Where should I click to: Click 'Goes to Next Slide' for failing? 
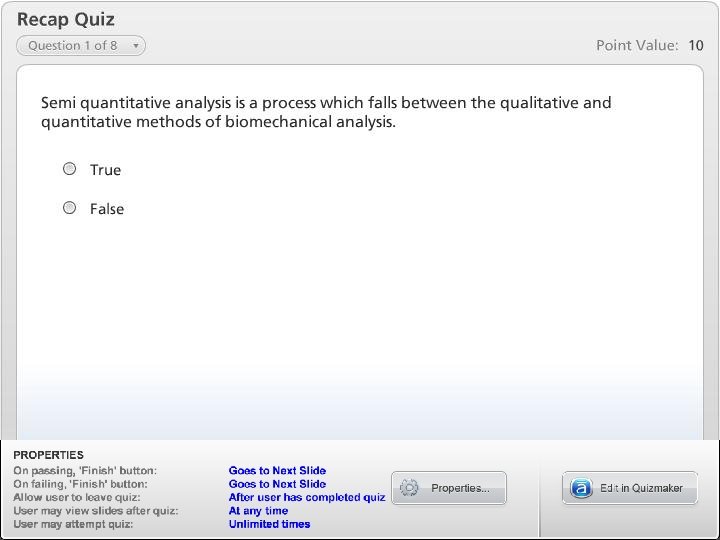(x=277, y=484)
